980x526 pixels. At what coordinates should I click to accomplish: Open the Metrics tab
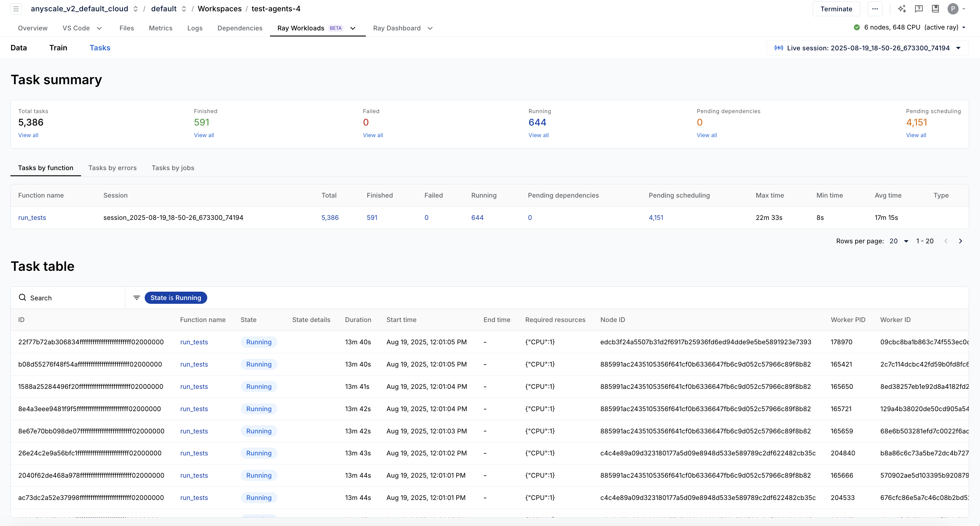[x=161, y=28]
